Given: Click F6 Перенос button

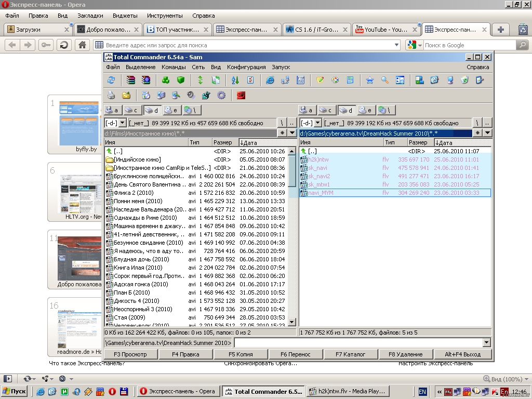Looking at the screenshot, I should pyautogui.click(x=296, y=354).
